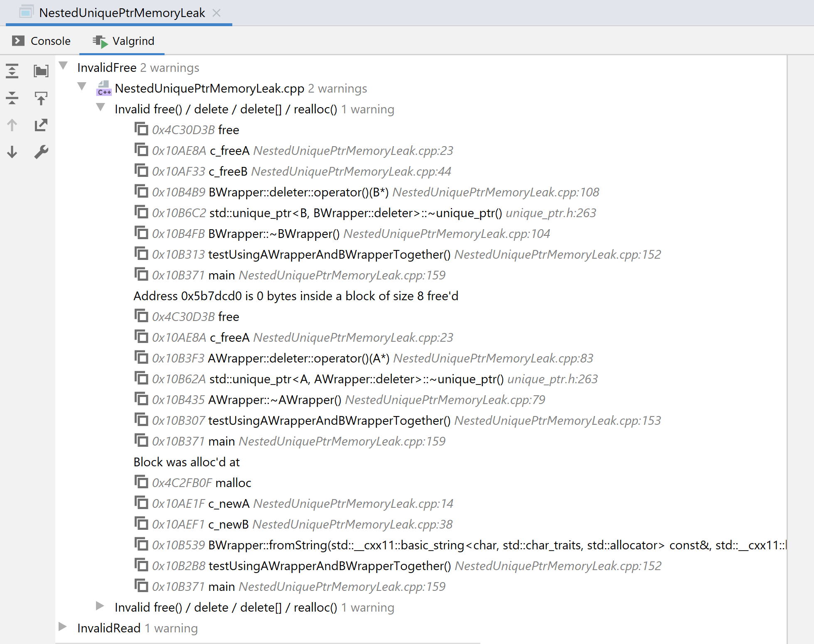Expand the second Invalid free() warning
Screen dimensions: 814x644
coord(100,606)
